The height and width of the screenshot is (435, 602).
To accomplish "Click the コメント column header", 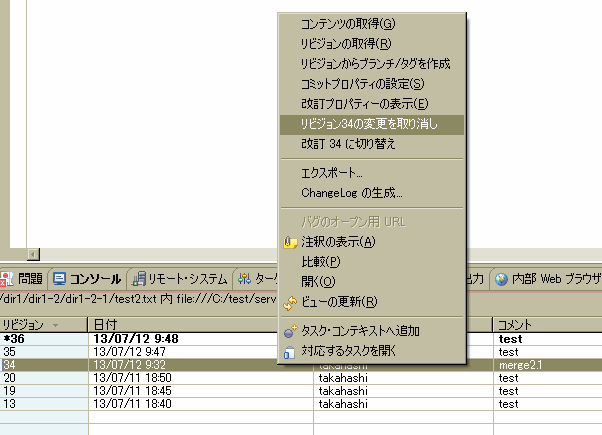I will tap(547, 325).
